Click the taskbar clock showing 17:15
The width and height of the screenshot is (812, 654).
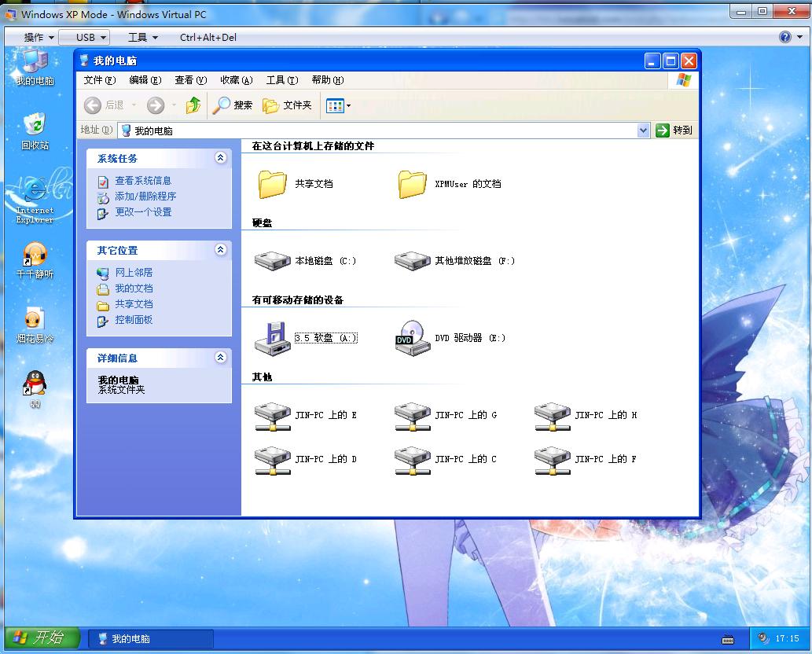[787, 638]
